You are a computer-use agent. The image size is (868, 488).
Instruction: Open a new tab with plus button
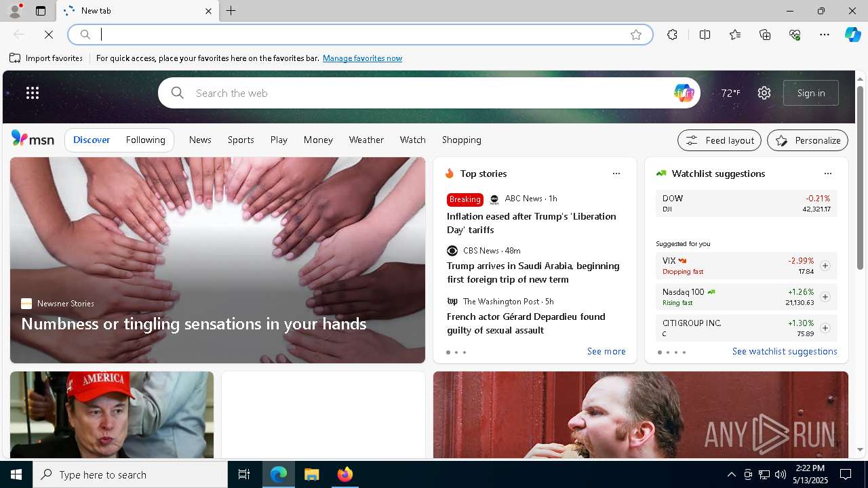click(231, 11)
